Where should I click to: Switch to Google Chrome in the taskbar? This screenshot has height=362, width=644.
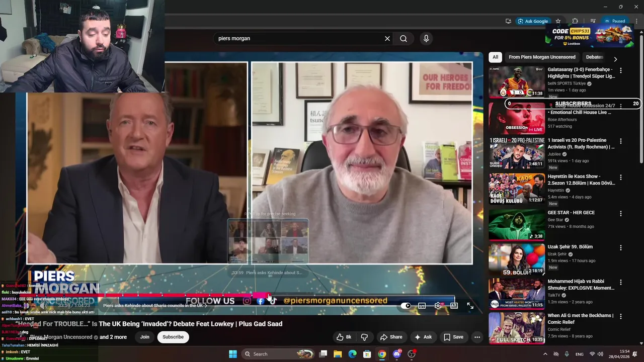tap(382, 354)
